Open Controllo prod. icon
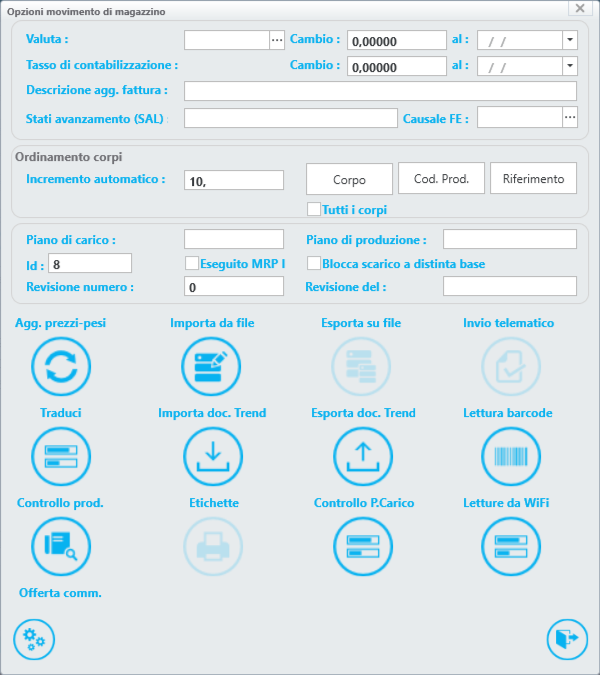The height and width of the screenshot is (675, 600). click(61, 546)
